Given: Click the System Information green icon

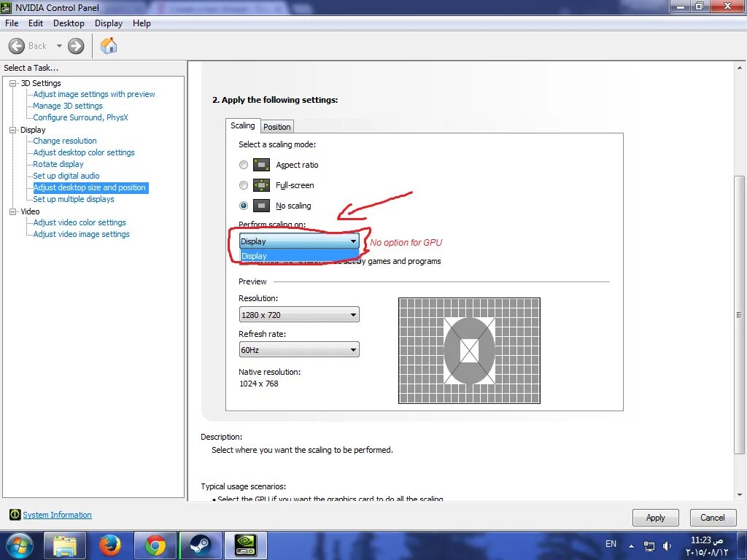Looking at the screenshot, I should [x=15, y=514].
